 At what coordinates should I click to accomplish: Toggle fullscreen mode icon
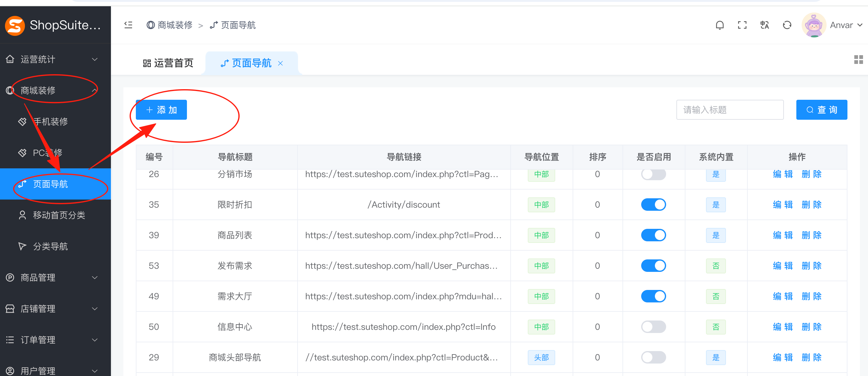tap(742, 25)
